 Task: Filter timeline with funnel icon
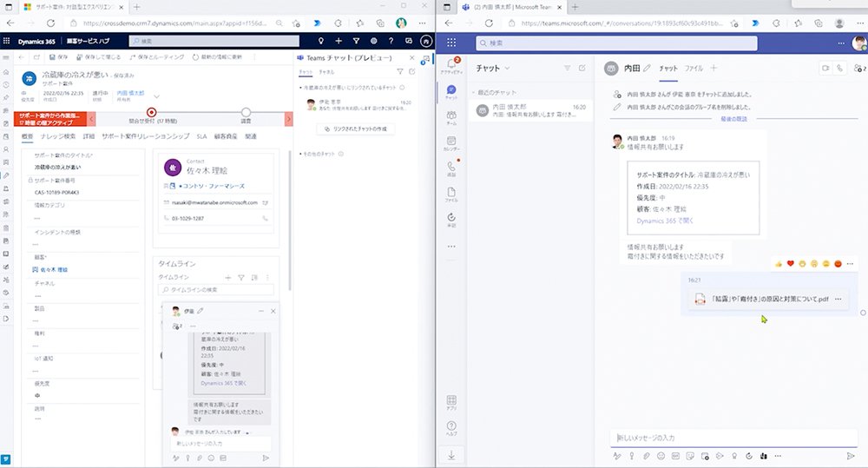tap(241, 278)
